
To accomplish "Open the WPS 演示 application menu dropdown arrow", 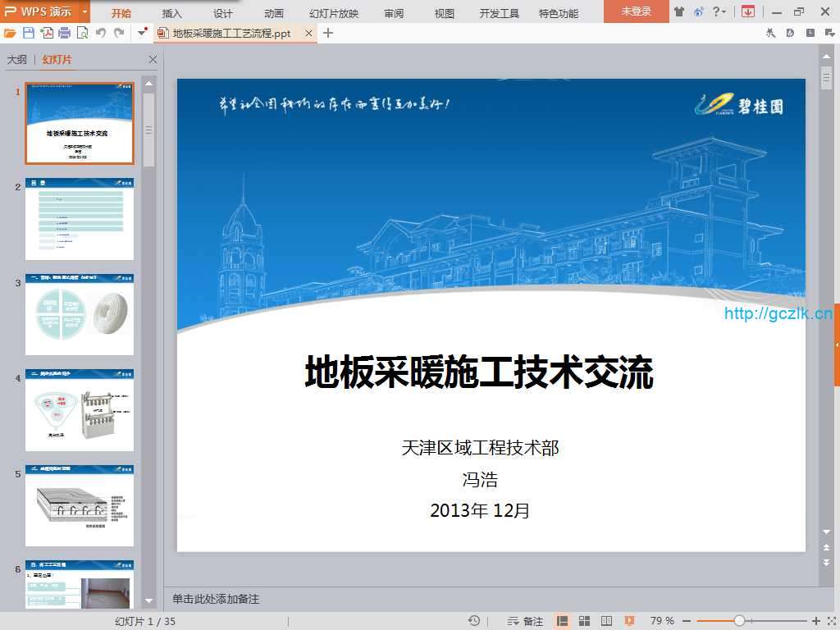I will [x=84, y=11].
